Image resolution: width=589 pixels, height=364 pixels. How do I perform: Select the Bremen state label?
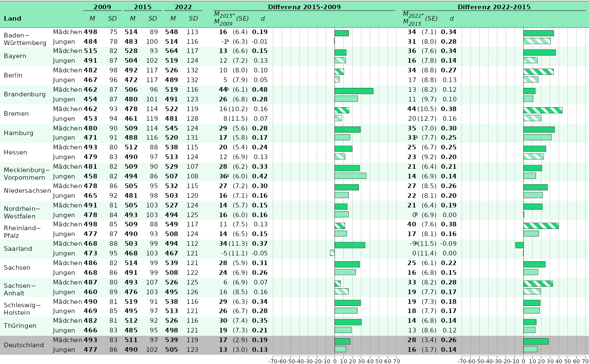tap(16, 114)
